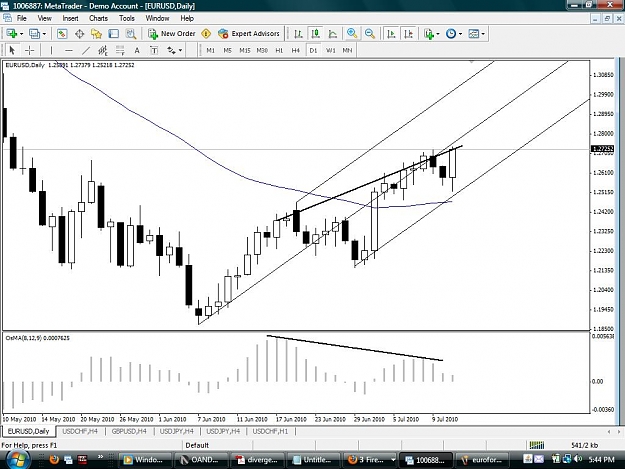Open the Data Window crosshair-target icon
The height and width of the screenshot is (469, 625).
79,34
